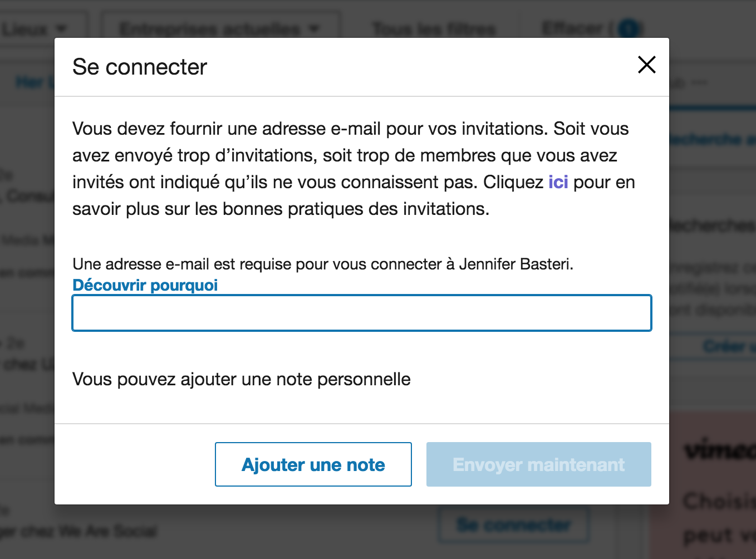Click the Effacer filters option

tap(572, 28)
